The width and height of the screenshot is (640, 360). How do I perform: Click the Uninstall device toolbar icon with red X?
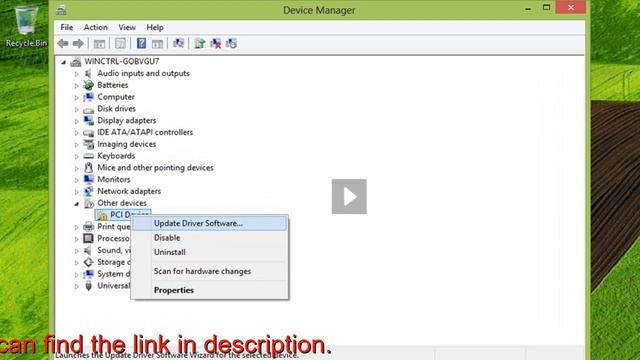tap(216, 43)
